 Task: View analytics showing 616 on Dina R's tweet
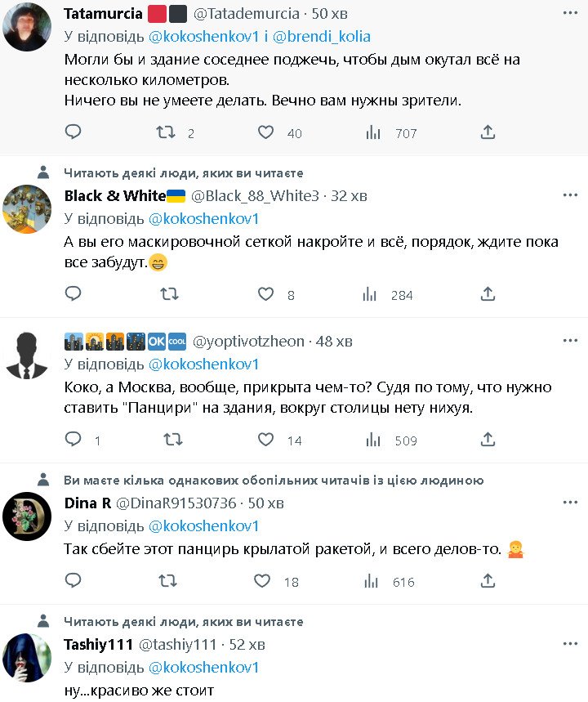(x=372, y=582)
